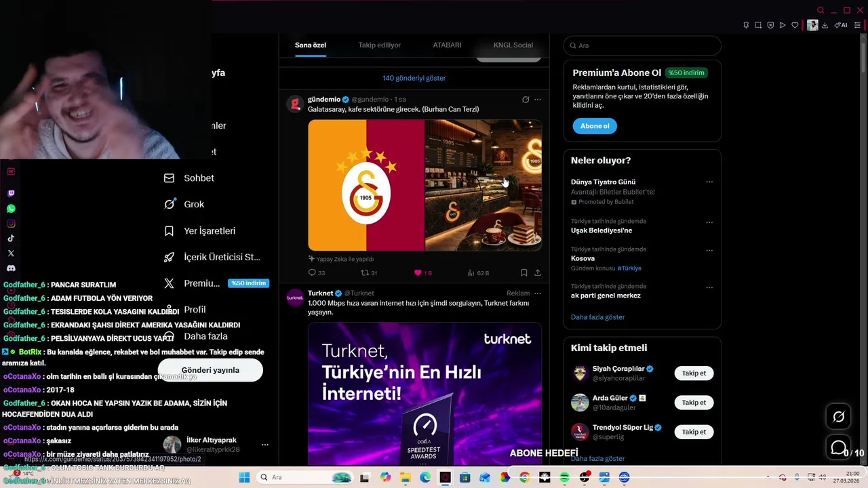Screen dimensions: 868x488
Task: Open Spotify from taskbar
Action: (x=564, y=478)
